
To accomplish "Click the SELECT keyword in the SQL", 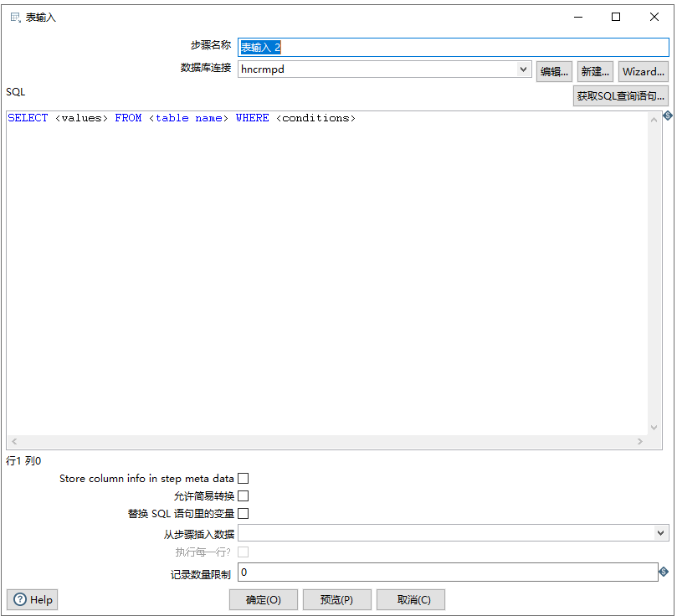I will pos(28,118).
